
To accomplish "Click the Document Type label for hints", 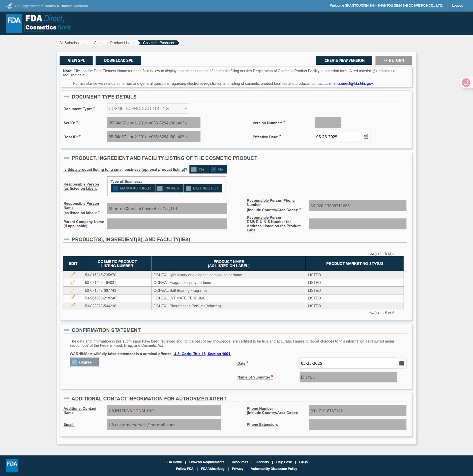I will pyautogui.click(x=78, y=109).
